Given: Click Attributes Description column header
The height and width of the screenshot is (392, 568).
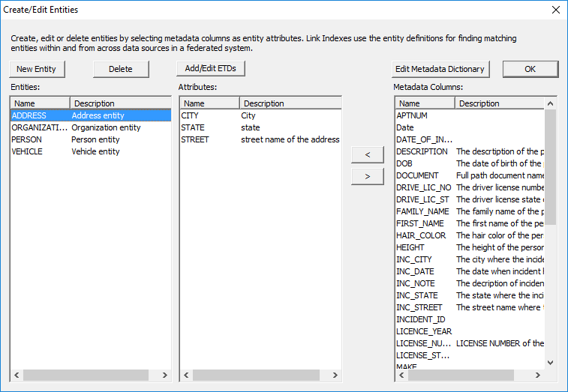Looking at the screenshot, I should pos(290,103).
